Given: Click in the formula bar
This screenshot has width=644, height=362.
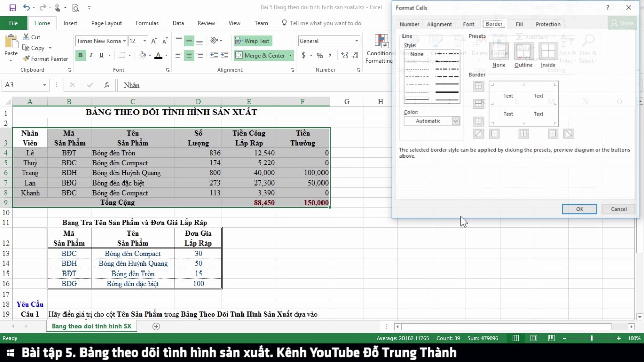Looking at the screenshot, I should (254, 85).
